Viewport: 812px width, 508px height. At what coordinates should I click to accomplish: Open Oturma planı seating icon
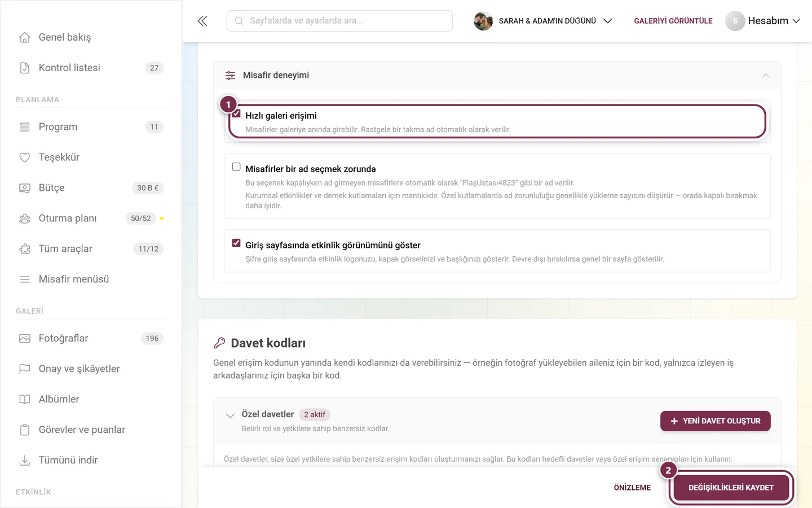coord(25,218)
